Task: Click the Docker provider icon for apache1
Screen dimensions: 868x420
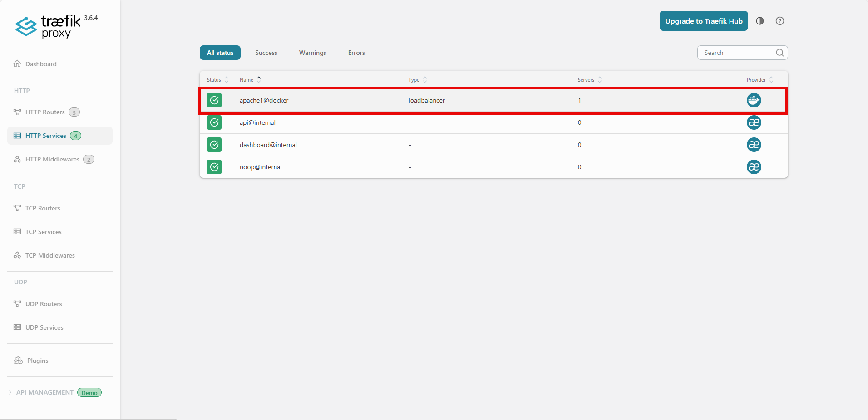Action: click(x=754, y=100)
